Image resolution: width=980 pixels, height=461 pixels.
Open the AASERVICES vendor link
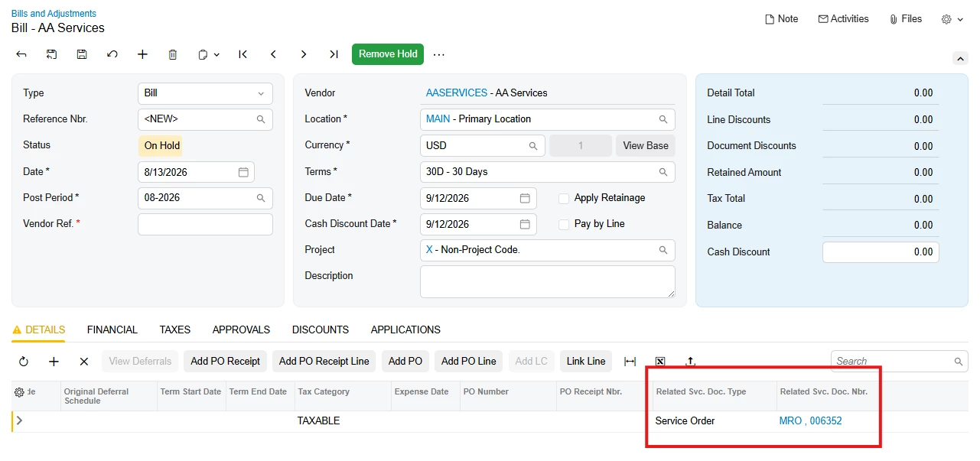(x=457, y=93)
